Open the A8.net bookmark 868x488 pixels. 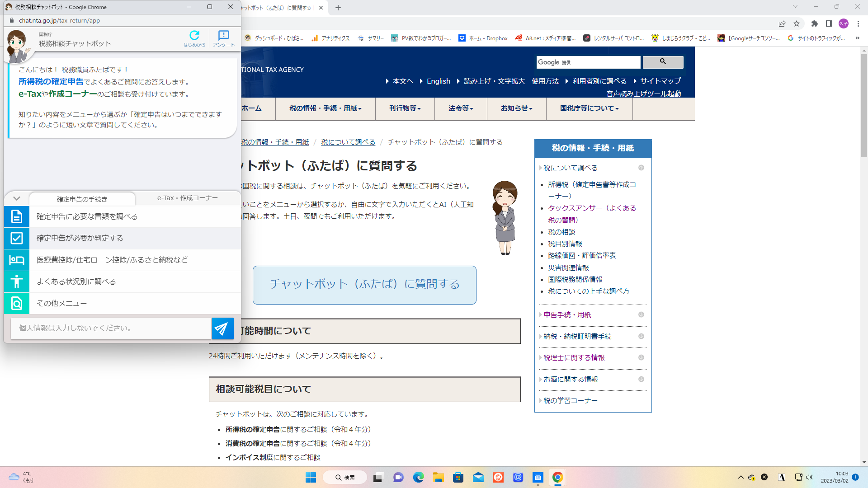pos(546,38)
